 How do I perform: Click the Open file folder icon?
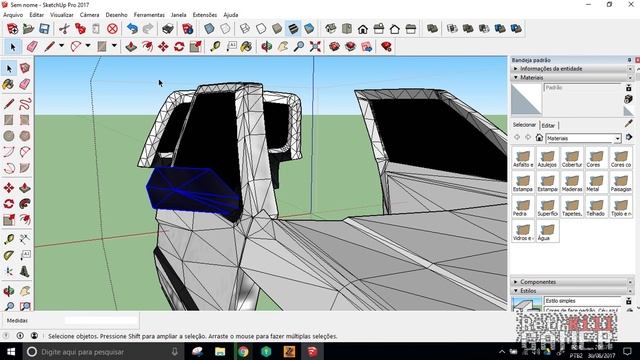(29, 29)
